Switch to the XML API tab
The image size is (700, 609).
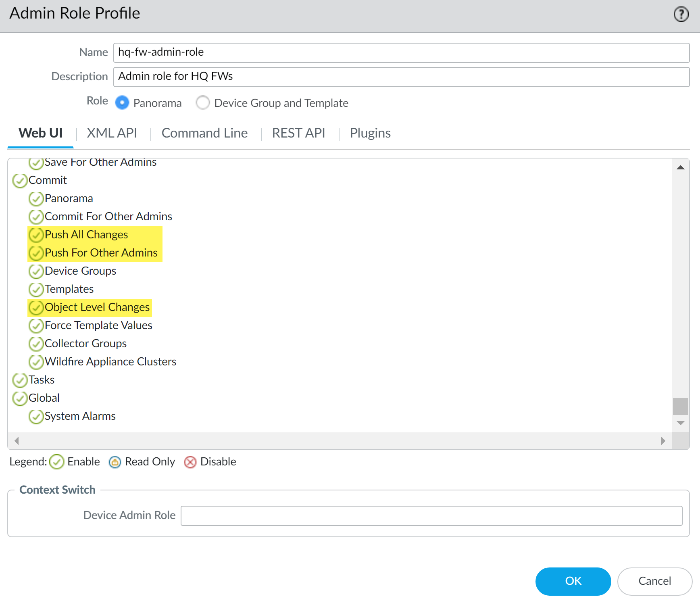pos(112,133)
